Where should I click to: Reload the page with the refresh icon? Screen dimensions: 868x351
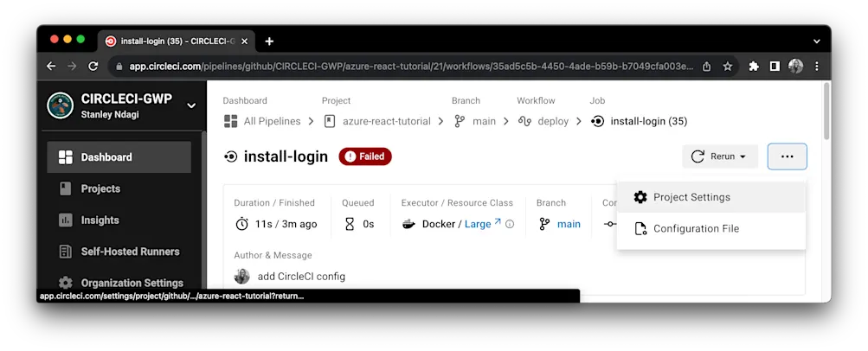tap(93, 67)
